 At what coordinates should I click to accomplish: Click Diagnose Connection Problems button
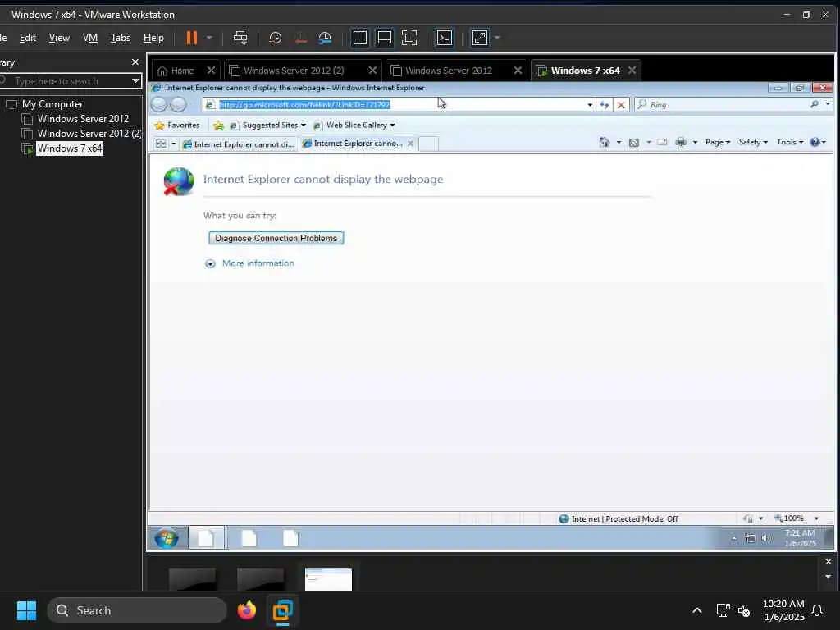[276, 238]
